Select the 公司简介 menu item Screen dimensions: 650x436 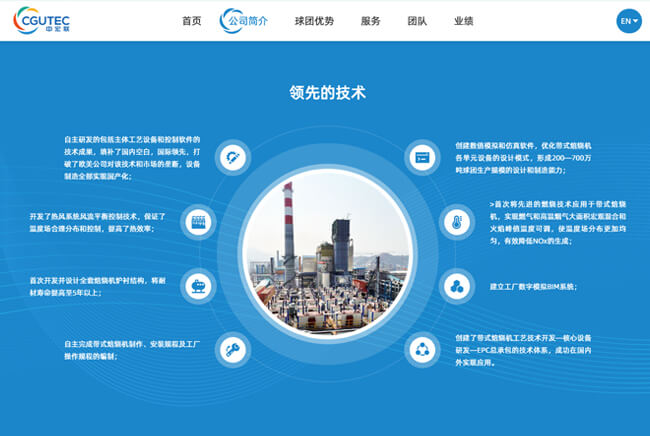click(x=247, y=21)
